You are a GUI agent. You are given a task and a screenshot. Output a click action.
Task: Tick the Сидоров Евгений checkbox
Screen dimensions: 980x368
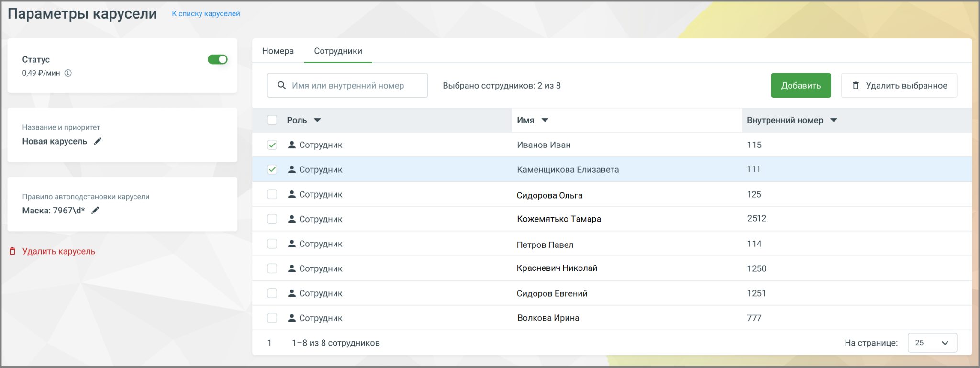(x=272, y=293)
